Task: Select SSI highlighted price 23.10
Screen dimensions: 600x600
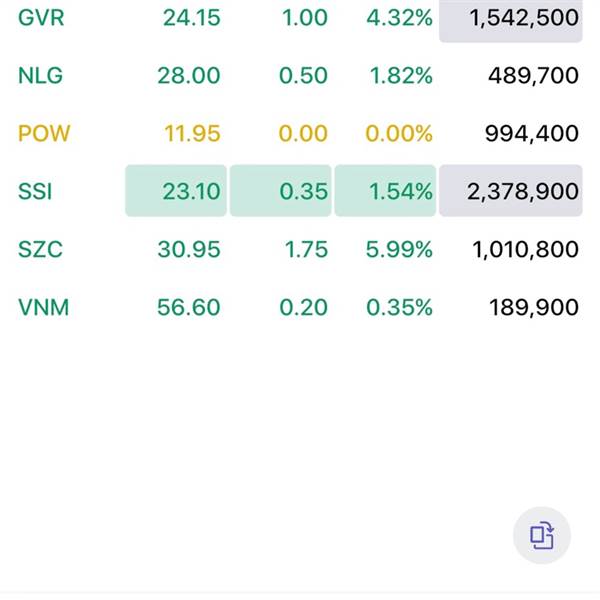Action: coord(176,191)
